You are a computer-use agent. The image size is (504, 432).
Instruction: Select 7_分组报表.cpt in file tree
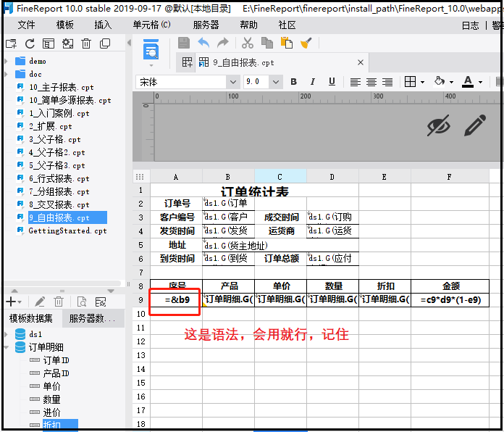(59, 191)
